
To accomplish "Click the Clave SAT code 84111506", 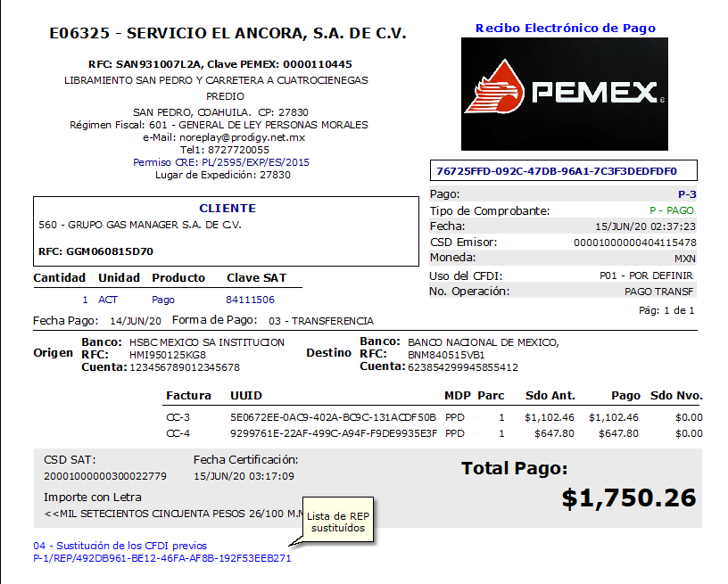I will (x=250, y=300).
